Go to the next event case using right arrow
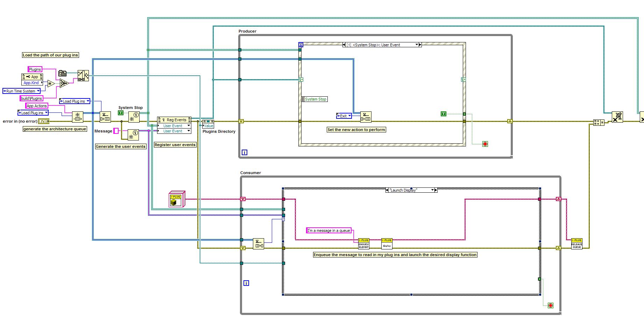 [x=420, y=45]
